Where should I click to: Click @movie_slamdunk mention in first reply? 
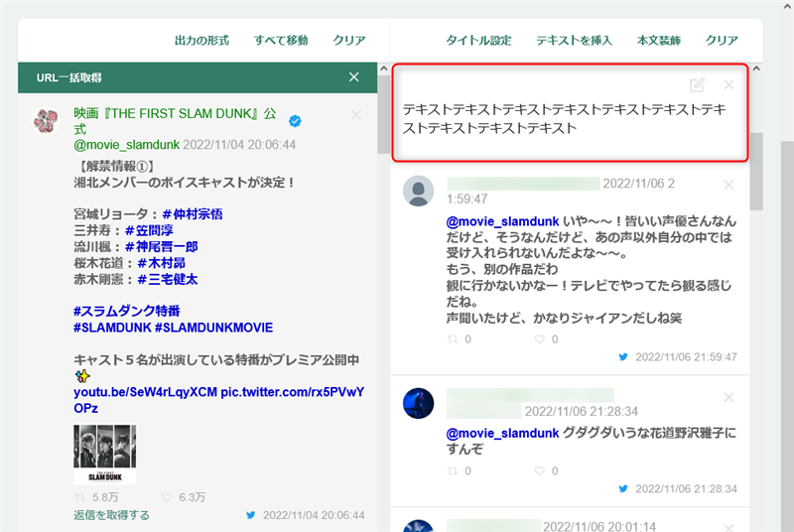tap(502, 221)
